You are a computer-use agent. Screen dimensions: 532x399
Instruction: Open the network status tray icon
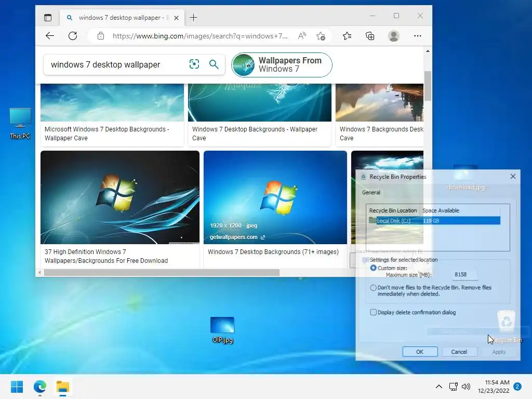click(x=453, y=387)
